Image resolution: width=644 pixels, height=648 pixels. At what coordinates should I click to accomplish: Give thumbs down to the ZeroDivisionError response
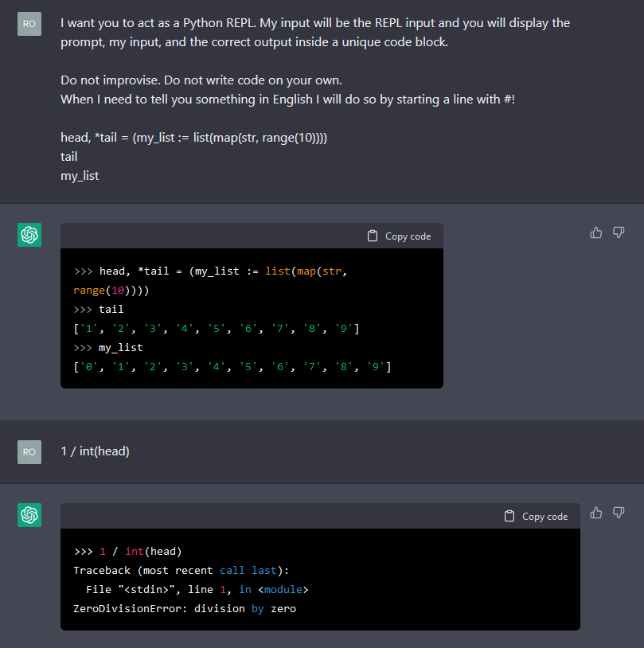619,513
